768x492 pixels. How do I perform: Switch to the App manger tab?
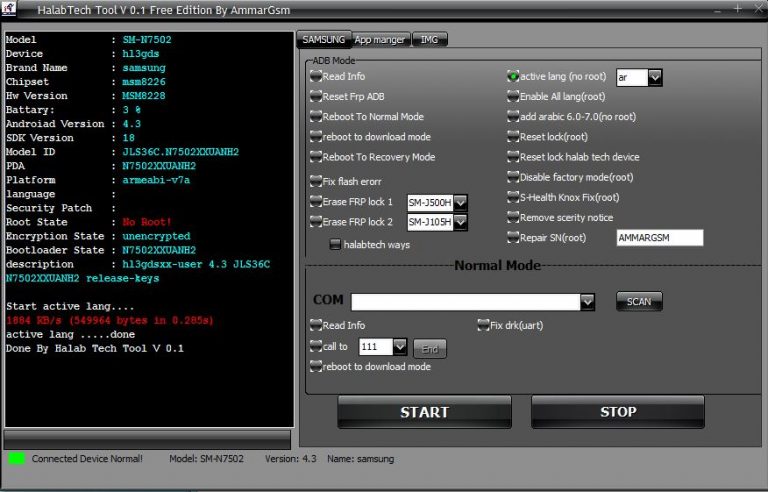(380, 40)
